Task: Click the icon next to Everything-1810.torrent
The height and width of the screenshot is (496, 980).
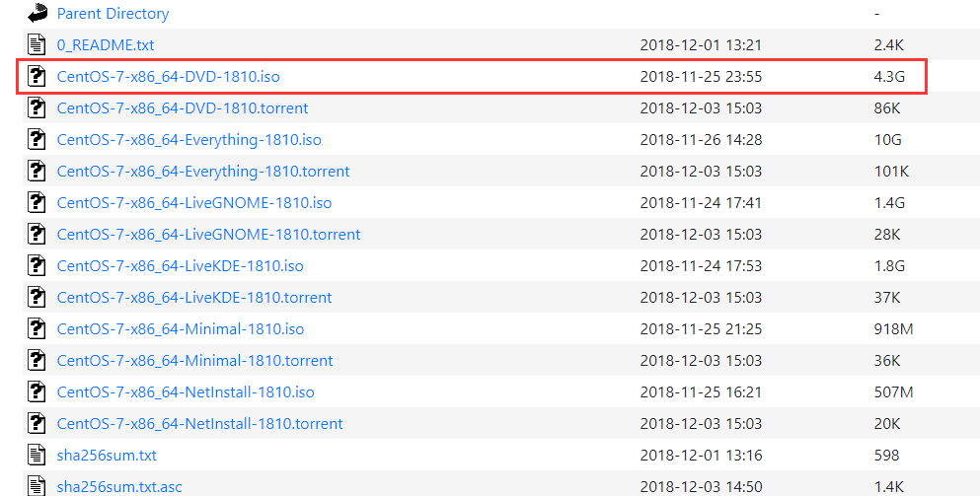Action: pos(37,171)
